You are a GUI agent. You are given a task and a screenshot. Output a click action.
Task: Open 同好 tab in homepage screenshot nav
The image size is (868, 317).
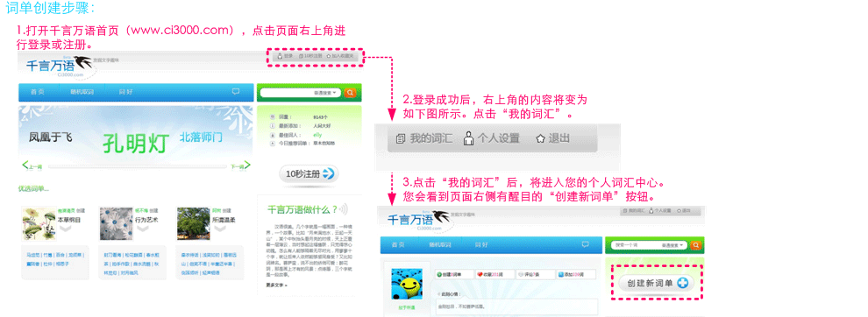(x=125, y=92)
